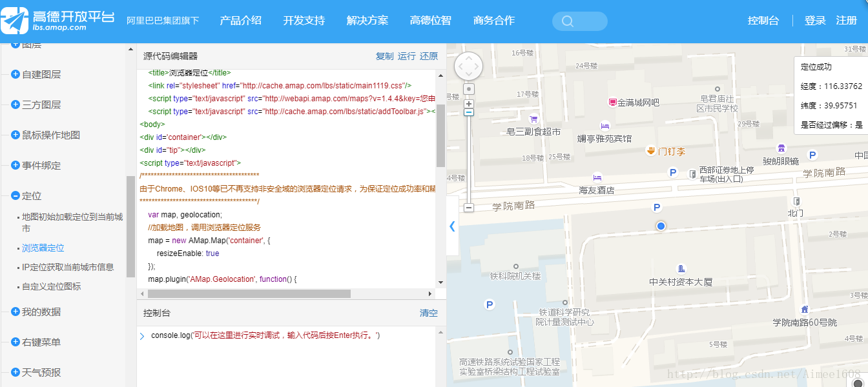Go to 控制台 in top bar
Image resolution: width=868 pixels, height=387 pixels.
tap(763, 21)
